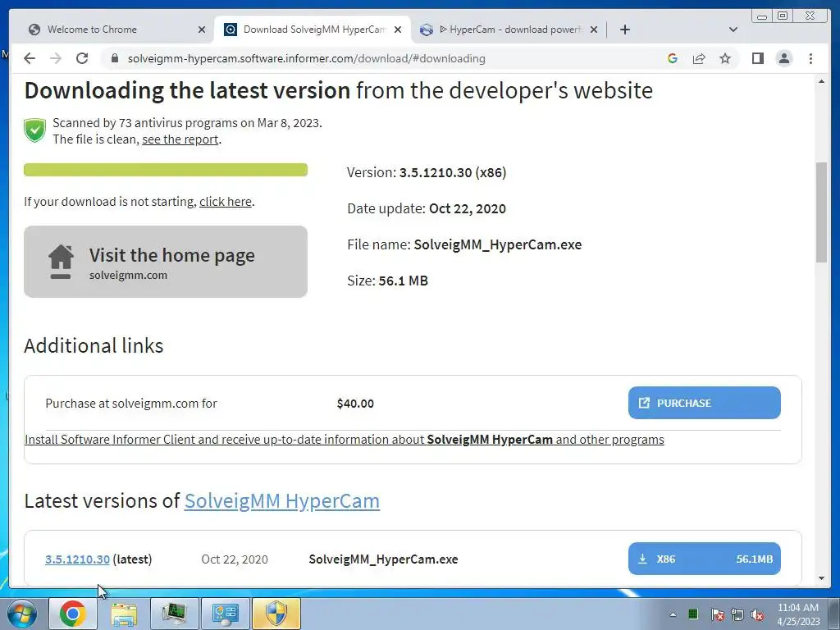Click the security shield taskbar icon

(276, 614)
